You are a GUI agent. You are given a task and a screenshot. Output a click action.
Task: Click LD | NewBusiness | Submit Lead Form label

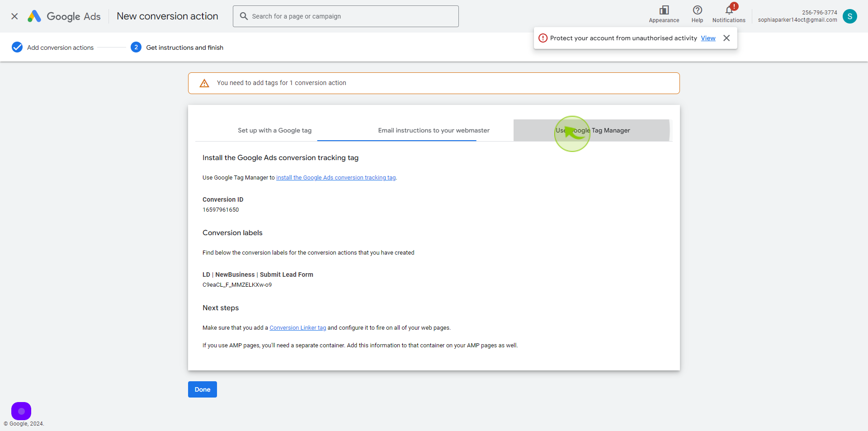pyautogui.click(x=258, y=275)
